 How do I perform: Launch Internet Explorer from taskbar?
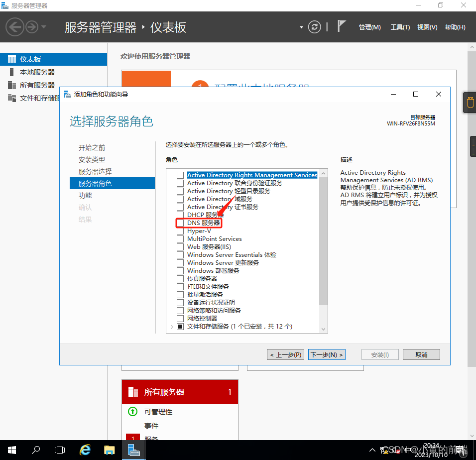[85, 450]
